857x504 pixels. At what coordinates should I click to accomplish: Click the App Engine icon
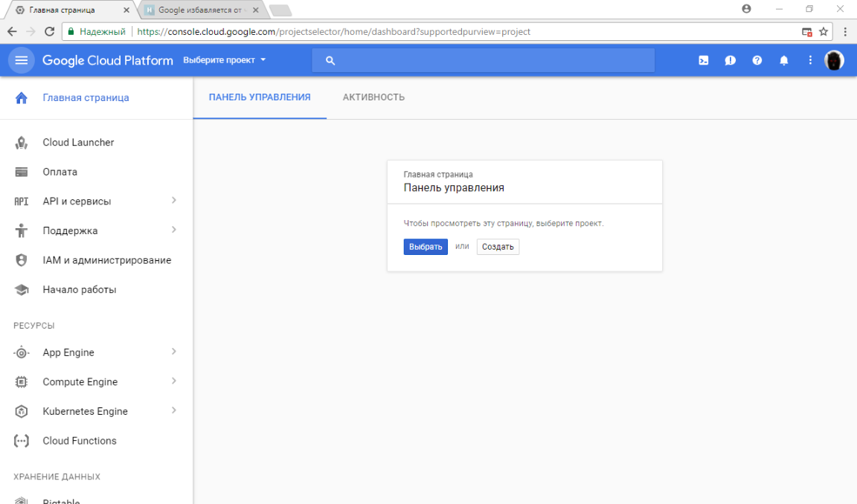tap(22, 353)
